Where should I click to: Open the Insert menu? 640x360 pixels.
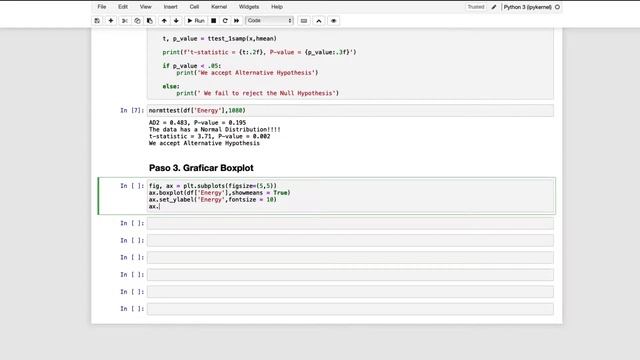pyautogui.click(x=171, y=7)
